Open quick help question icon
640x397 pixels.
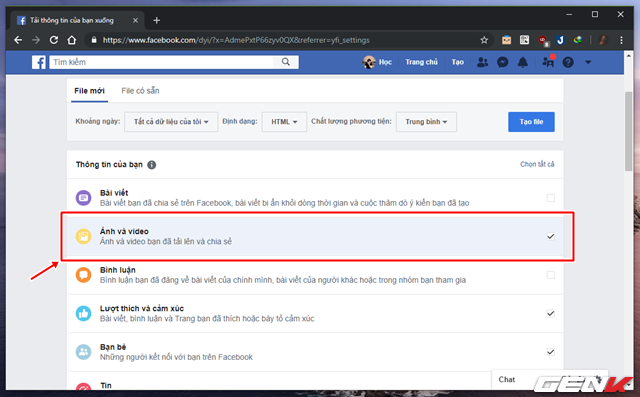[x=568, y=62]
